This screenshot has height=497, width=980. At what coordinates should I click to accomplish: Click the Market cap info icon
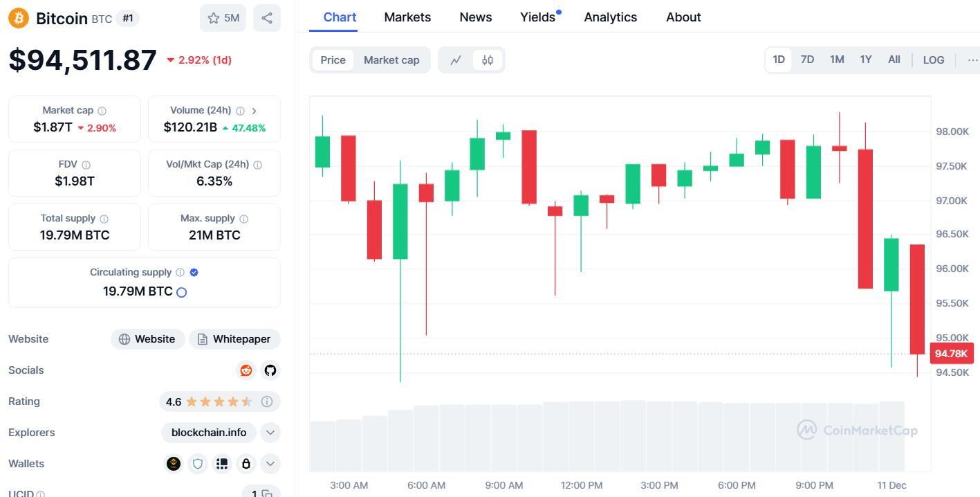(x=102, y=111)
